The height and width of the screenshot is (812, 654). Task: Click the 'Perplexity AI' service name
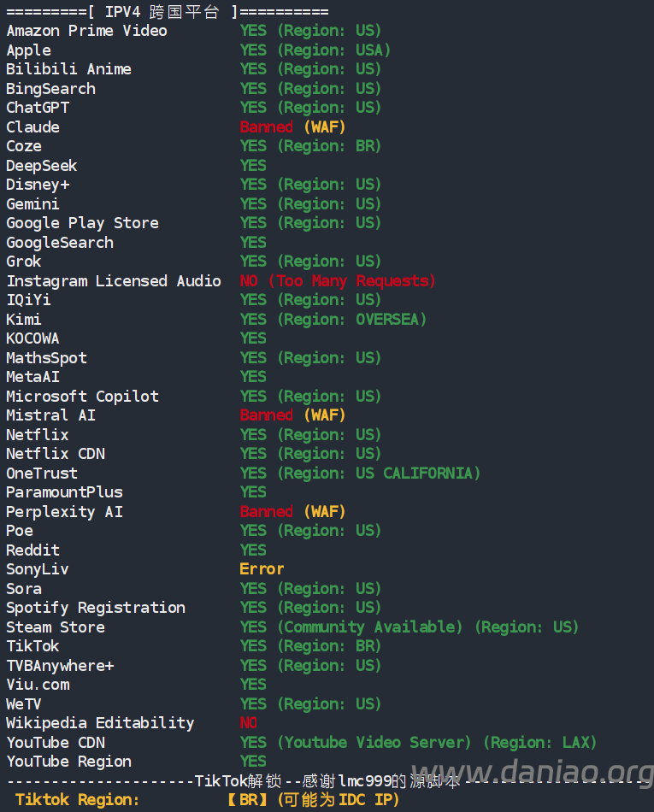65,512
